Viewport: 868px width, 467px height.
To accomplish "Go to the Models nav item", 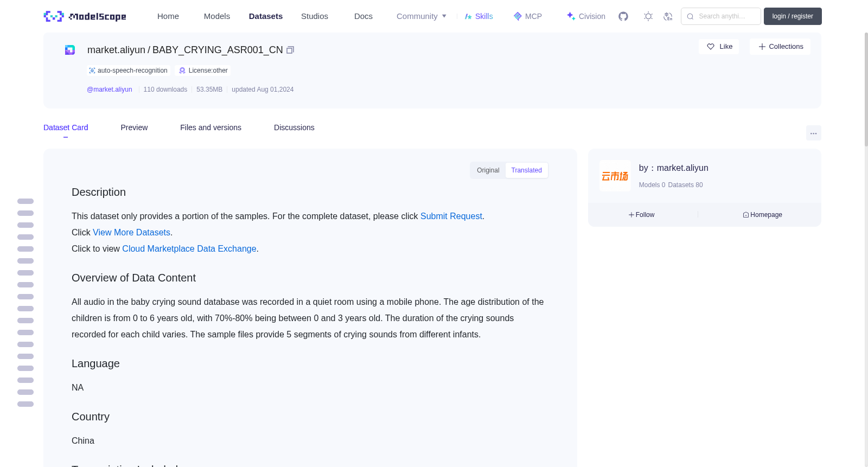I will point(217,16).
